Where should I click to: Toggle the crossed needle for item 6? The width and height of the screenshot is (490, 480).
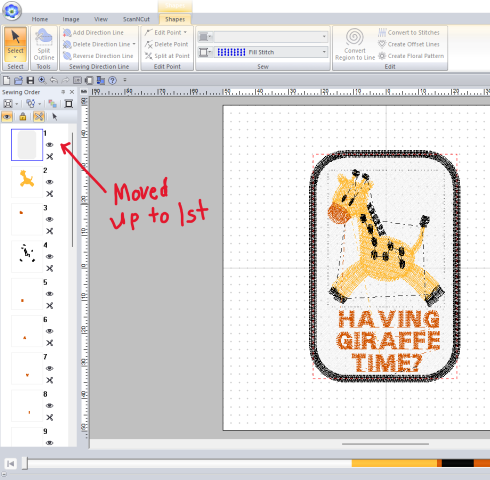click(50, 343)
